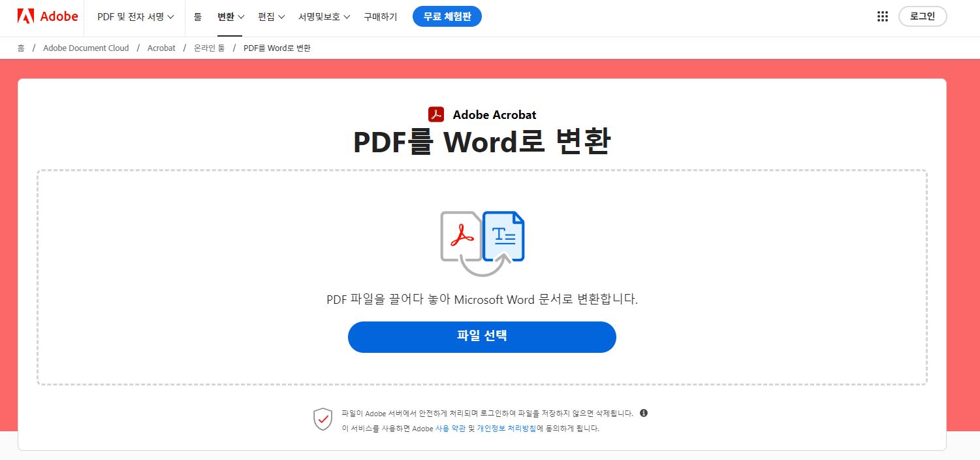Click the info icon next to security notice
This screenshot has width=980, height=460.
pos(643,412)
